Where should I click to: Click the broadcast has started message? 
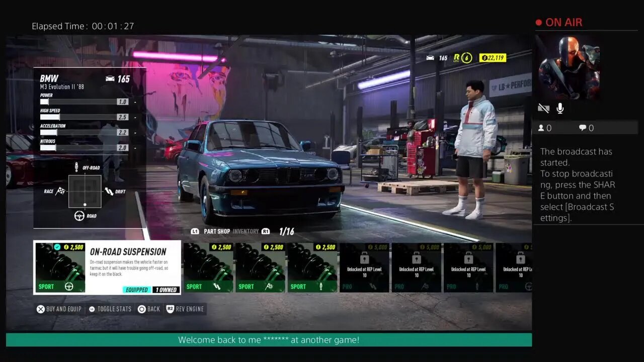(x=578, y=185)
